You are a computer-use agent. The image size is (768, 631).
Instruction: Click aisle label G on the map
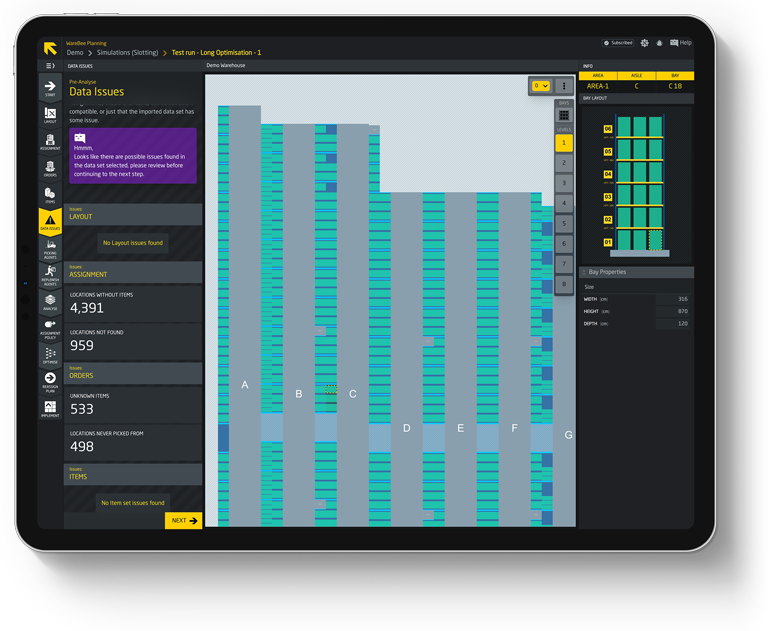[568, 435]
